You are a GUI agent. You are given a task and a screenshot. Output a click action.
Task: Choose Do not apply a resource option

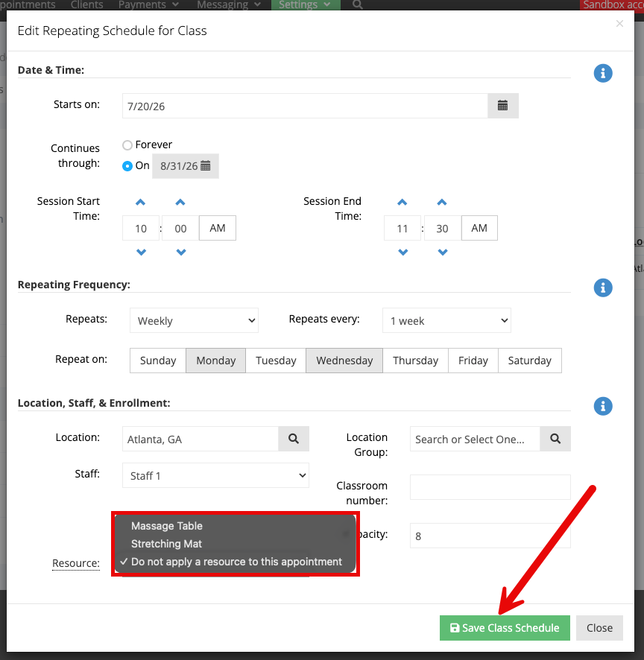(x=236, y=562)
